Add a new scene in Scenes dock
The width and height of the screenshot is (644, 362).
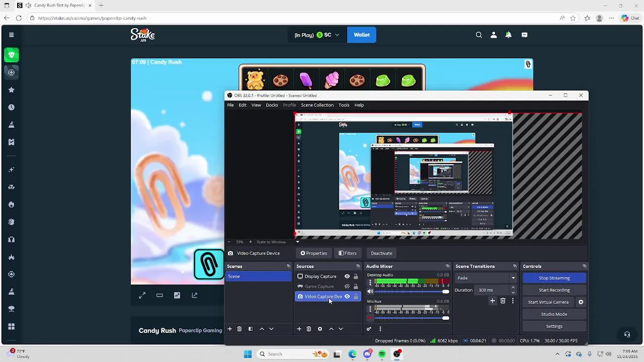coord(230,329)
